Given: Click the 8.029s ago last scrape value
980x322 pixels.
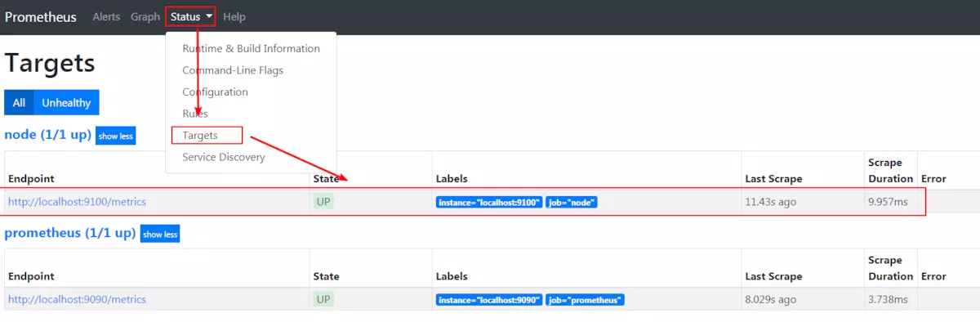Looking at the screenshot, I should (770, 299).
